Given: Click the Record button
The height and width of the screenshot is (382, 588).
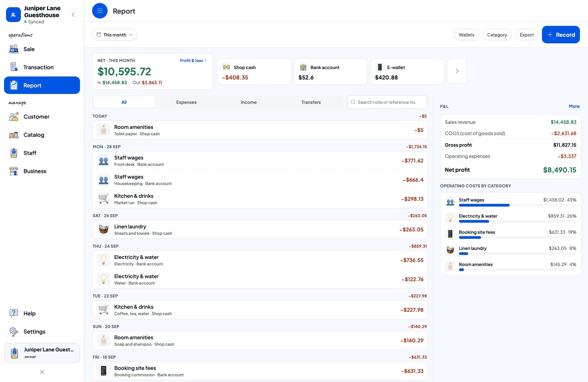Looking at the screenshot, I should pyautogui.click(x=561, y=35).
